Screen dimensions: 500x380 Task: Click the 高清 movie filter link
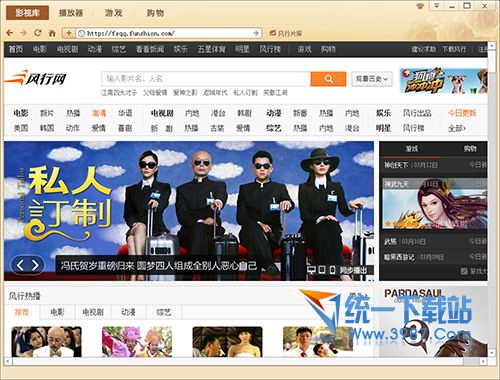coord(99,113)
